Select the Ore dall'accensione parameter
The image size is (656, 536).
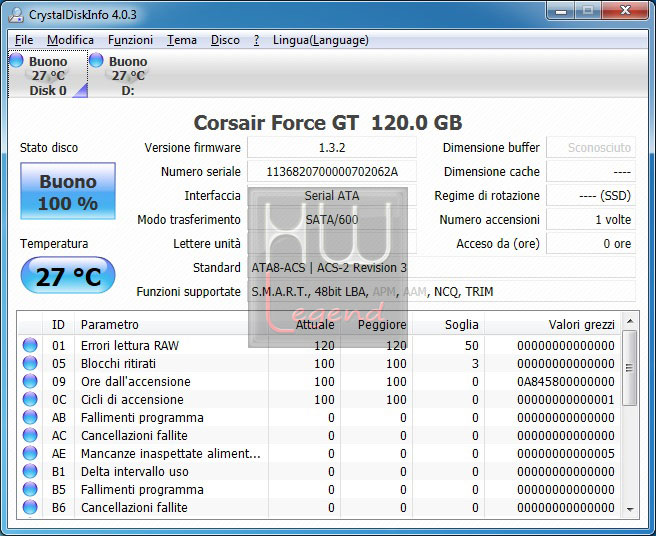136,381
